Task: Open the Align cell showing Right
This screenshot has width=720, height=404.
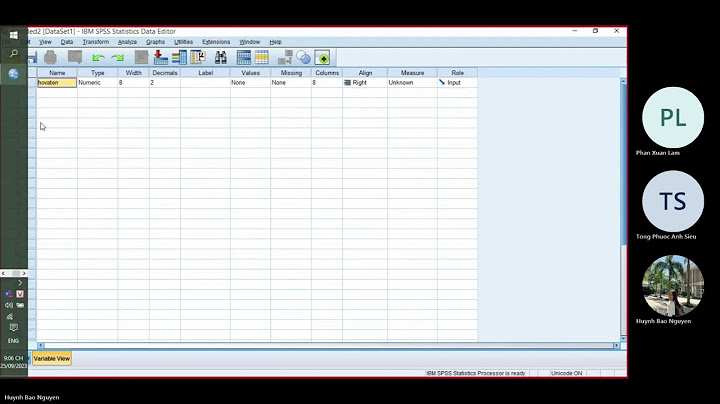Action: click(x=365, y=83)
